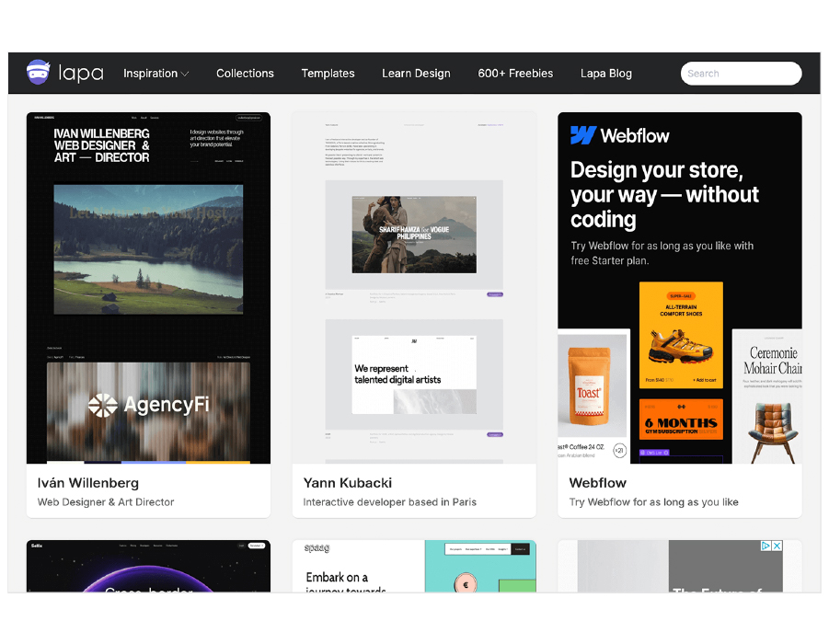The height and width of the screenshot is (644, 829).
Task: Click the Lapa ninja logo icon
Action: click(x=38, y=73)
